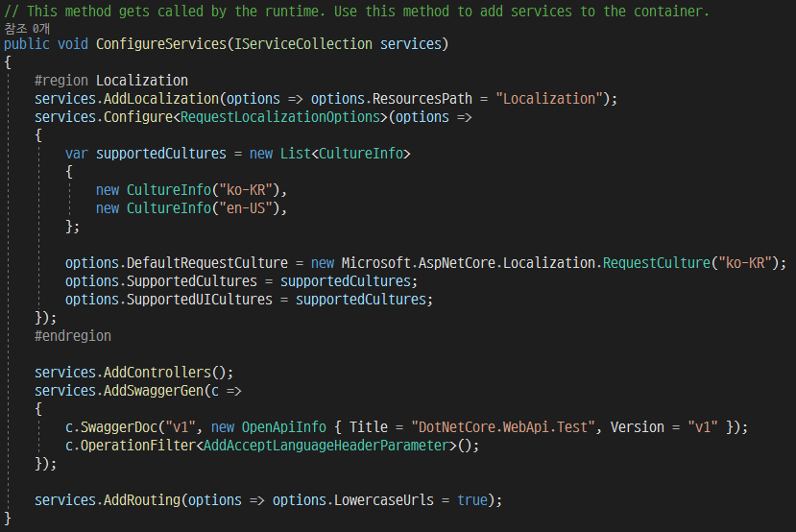Click the 'void' return type keyword
The image size is (796, 532).
click(x=73, y=44)
